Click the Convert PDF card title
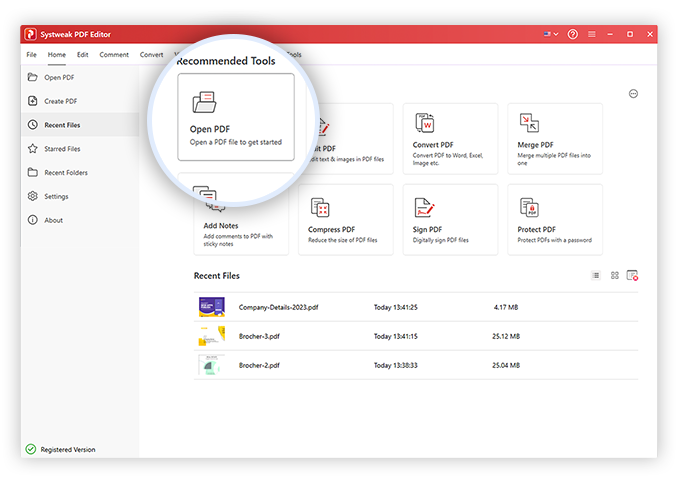 [433, 145]
